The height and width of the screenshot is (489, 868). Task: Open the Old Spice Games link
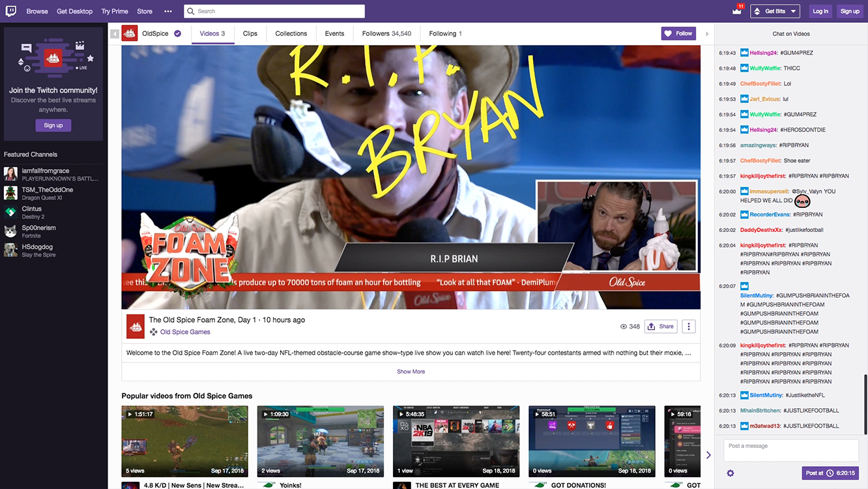click(185, 332)
